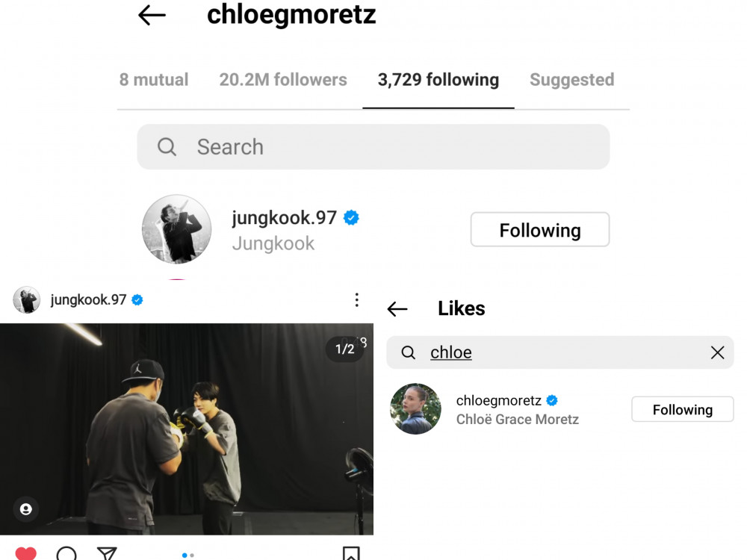The height and width of the screenshot is (560, 747).
Task: Share the post with the paper plane icon
Action: (x=107, y=554)
